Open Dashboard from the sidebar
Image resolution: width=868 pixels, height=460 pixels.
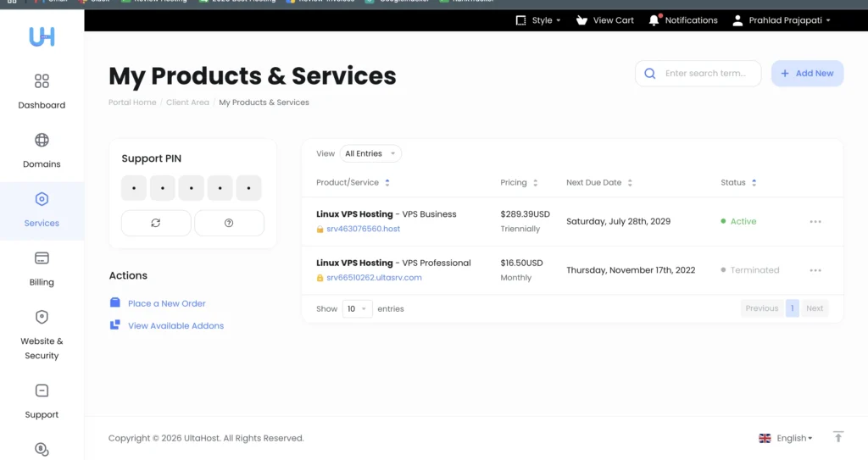42,91
